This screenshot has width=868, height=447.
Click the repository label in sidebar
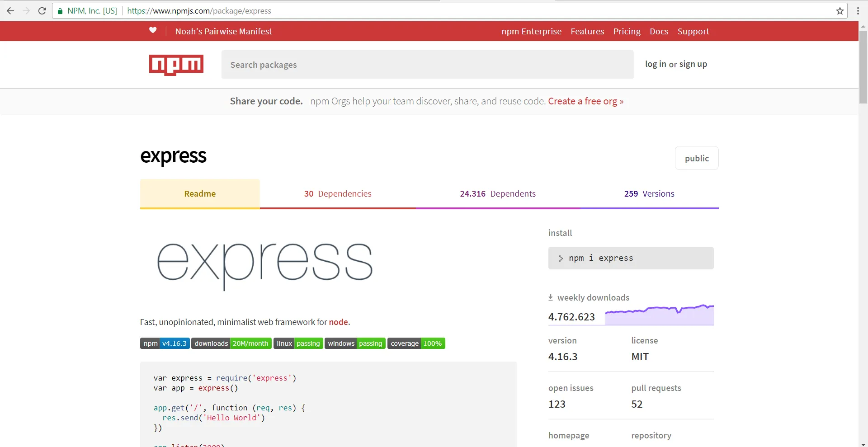click(x=651, y=435)
